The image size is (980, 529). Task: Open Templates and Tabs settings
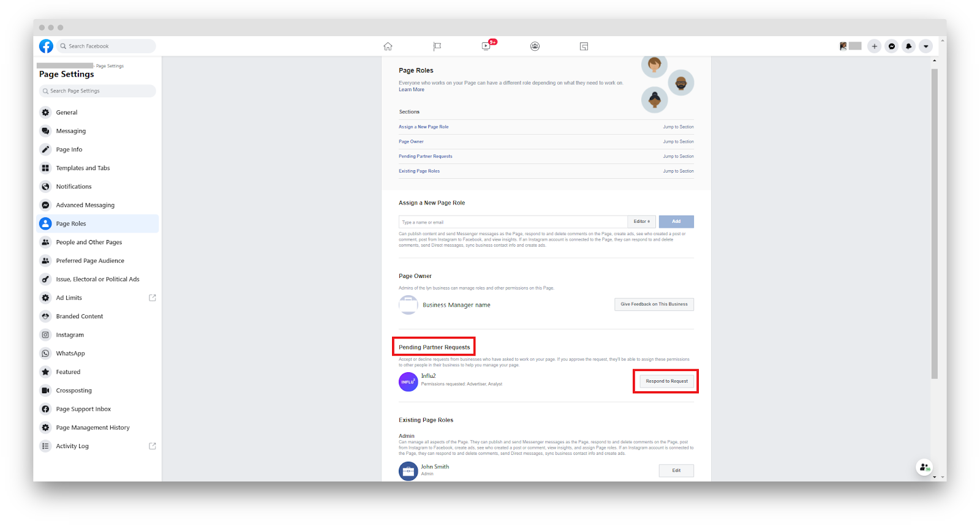click(83, 168)
